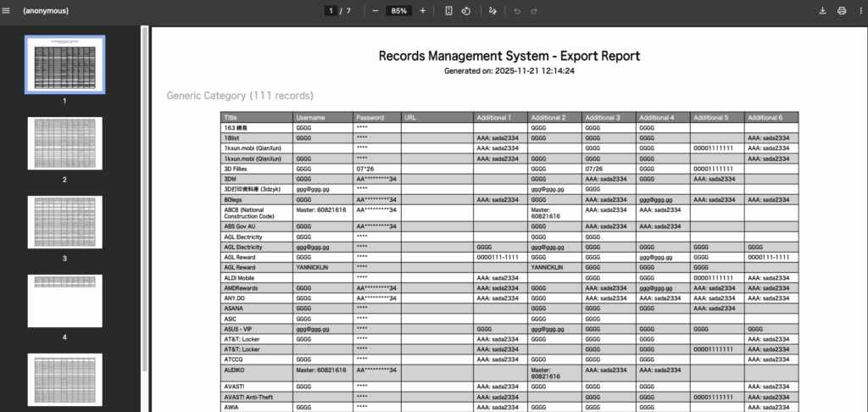
Task: Select page 2 thumbnail
Action: click(x=64, y=144)
